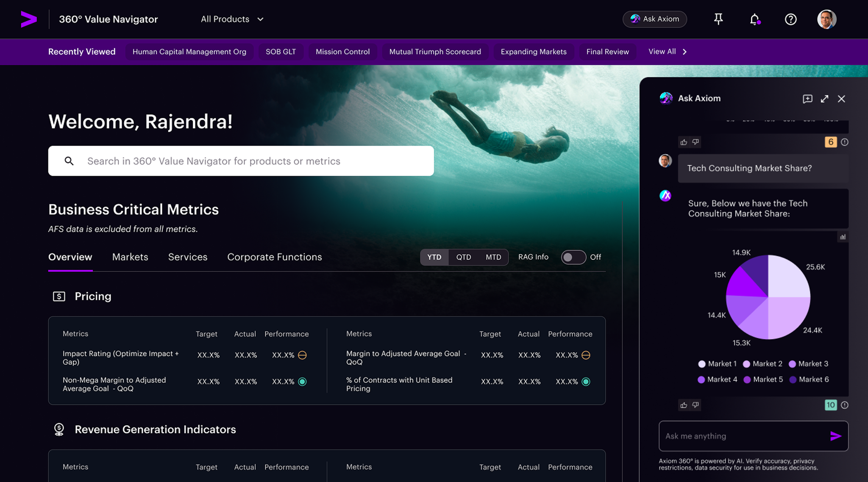Send the chat message with the arrow icon
The image size is (868, 482).
[835, 436]
